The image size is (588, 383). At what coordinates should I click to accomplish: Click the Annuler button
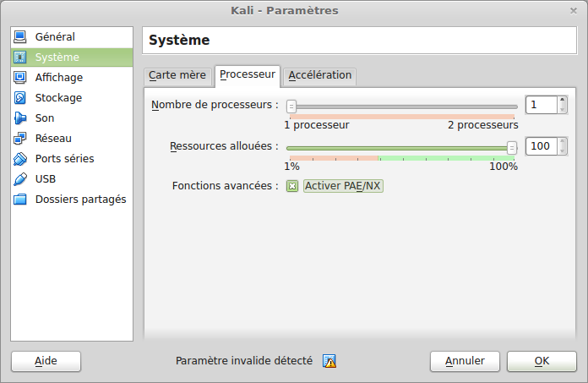point(465,361)
